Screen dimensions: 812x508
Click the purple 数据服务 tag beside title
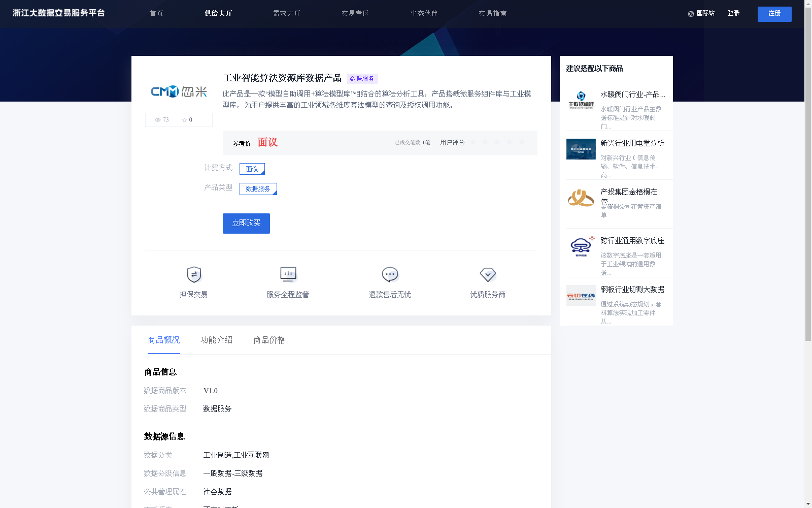click(x=362, y=79)
